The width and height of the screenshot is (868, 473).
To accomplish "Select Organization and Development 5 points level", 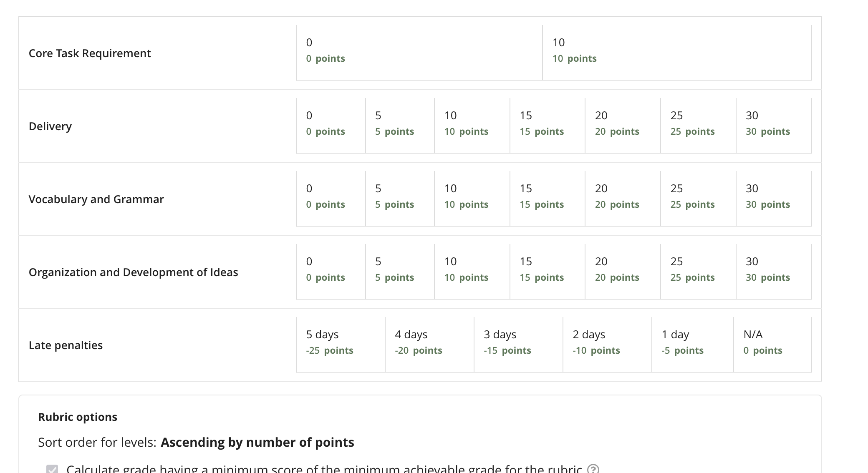I will click(x=400, y=272).
